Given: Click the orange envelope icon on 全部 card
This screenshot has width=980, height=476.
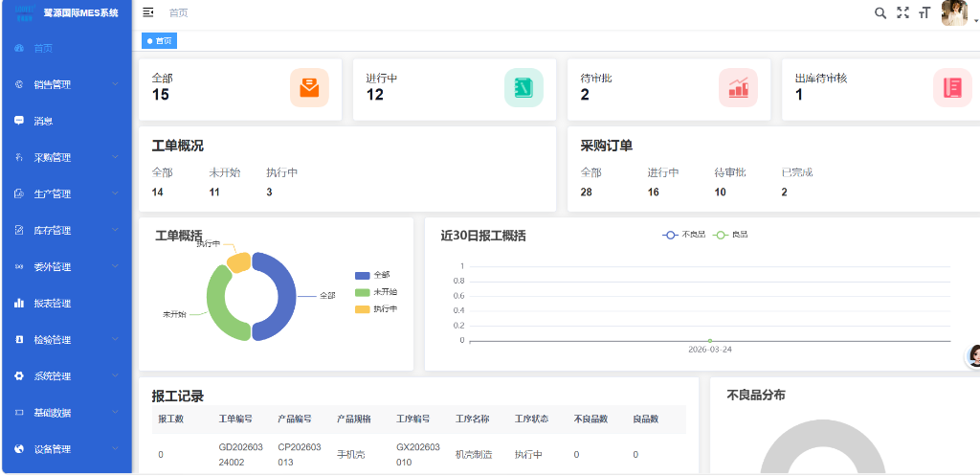Looking at the screenshot, I should click(x=309, y=87).
